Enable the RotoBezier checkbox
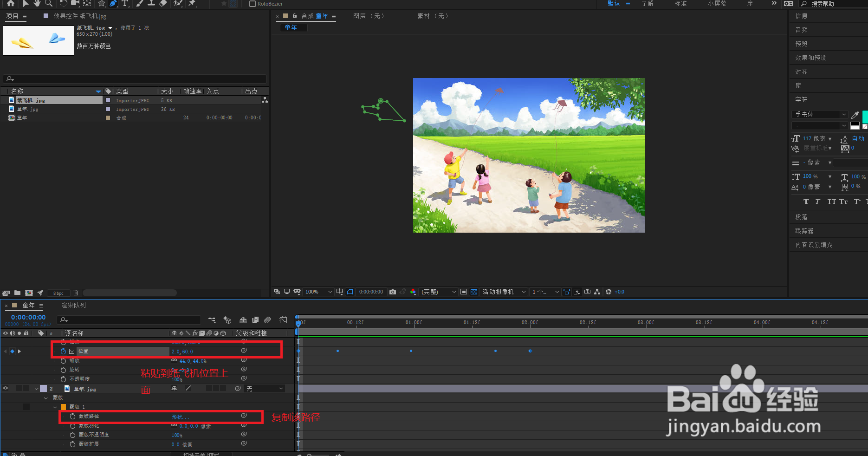Image resolution: width=868 pixels, height=456 pixels. 253,4
